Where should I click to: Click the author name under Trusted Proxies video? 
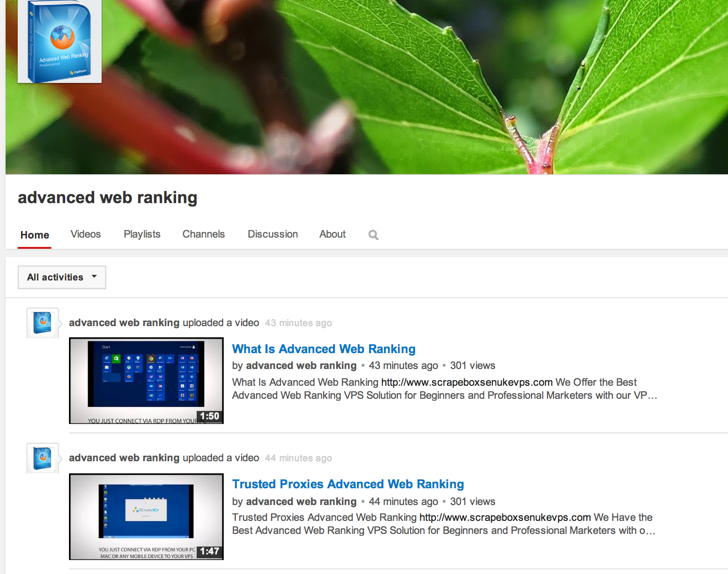301,502
